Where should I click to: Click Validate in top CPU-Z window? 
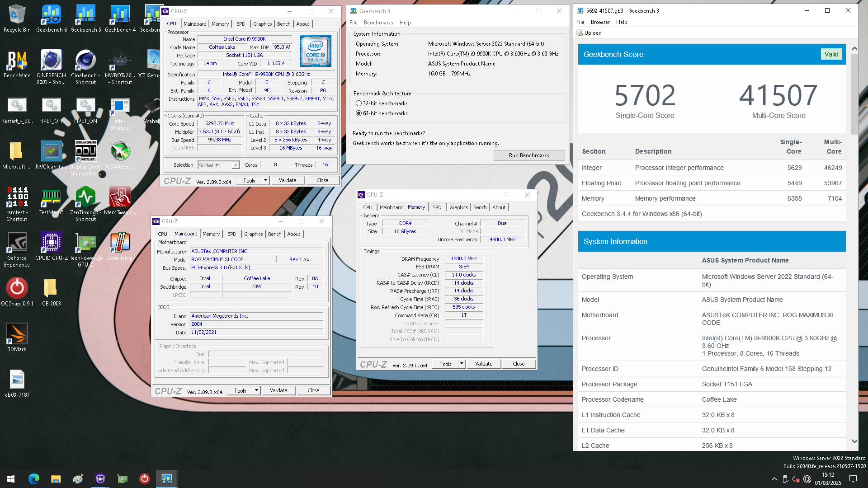coord(288,180)
